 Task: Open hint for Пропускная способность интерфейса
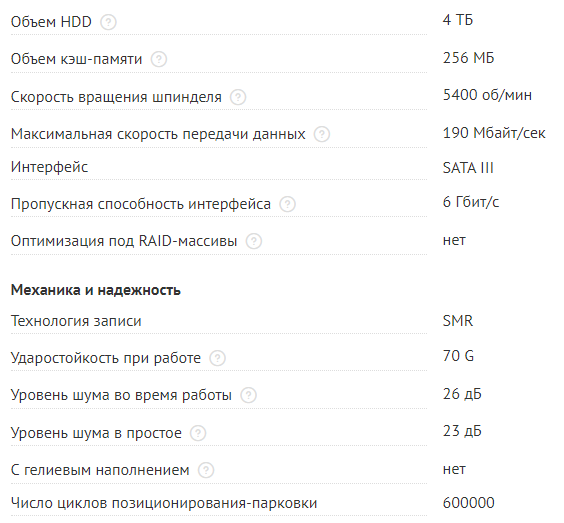click(x=287, y=204)
